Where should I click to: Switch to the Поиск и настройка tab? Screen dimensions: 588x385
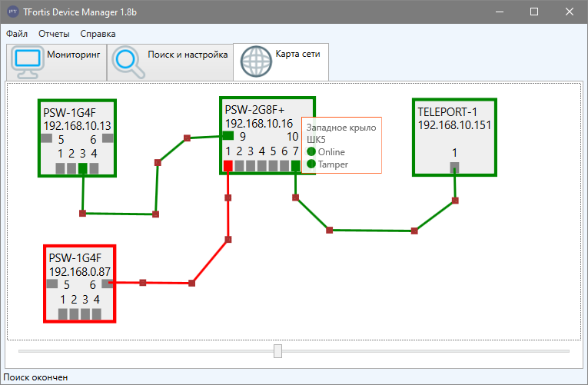tap(170, 61)
